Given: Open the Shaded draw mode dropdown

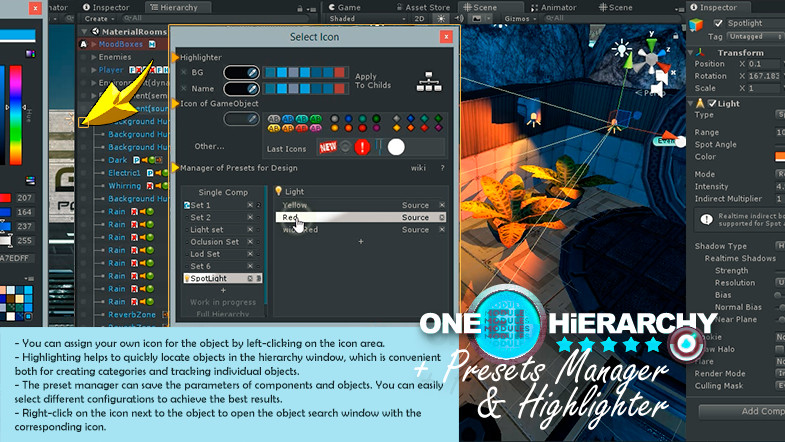Looking at the screenshot, I should pyautogui.click(x=367, y=19).
